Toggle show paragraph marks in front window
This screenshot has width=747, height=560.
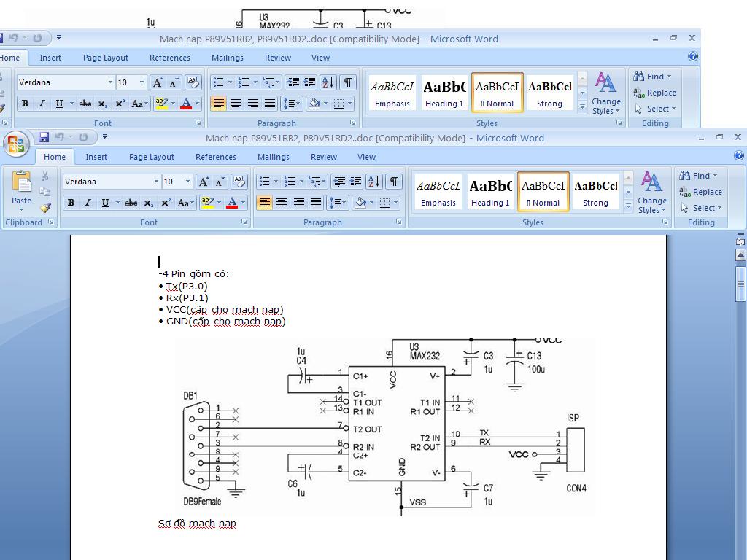(x=393, y=182)
